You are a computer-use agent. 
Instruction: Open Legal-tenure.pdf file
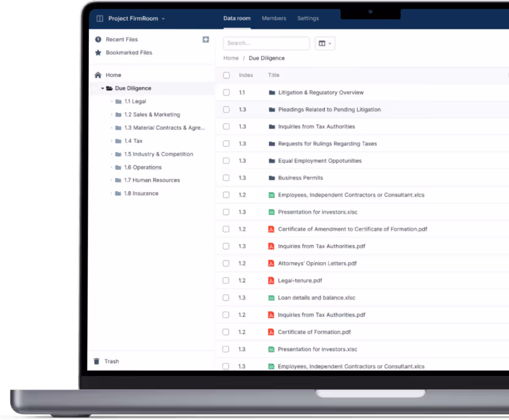pos(300,280)
